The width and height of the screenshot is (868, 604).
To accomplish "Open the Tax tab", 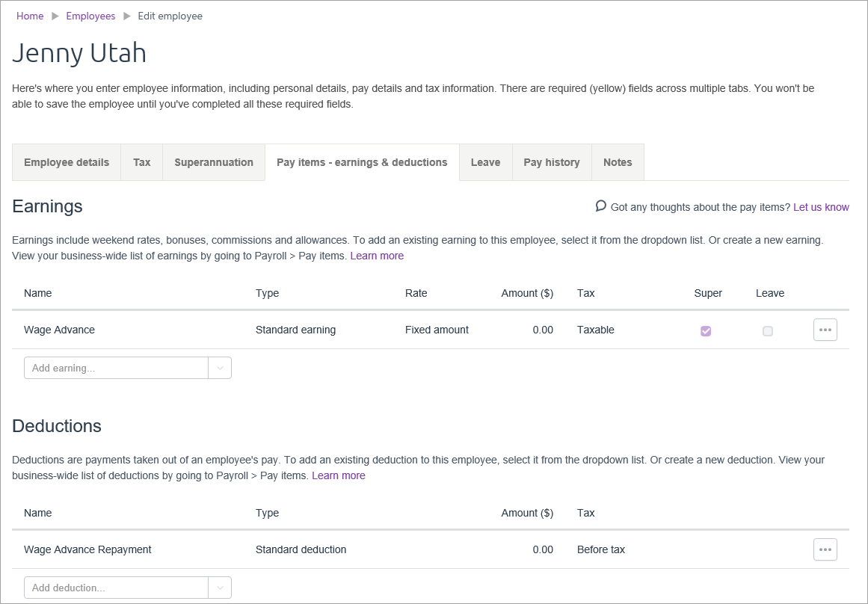I will [142, 162].
